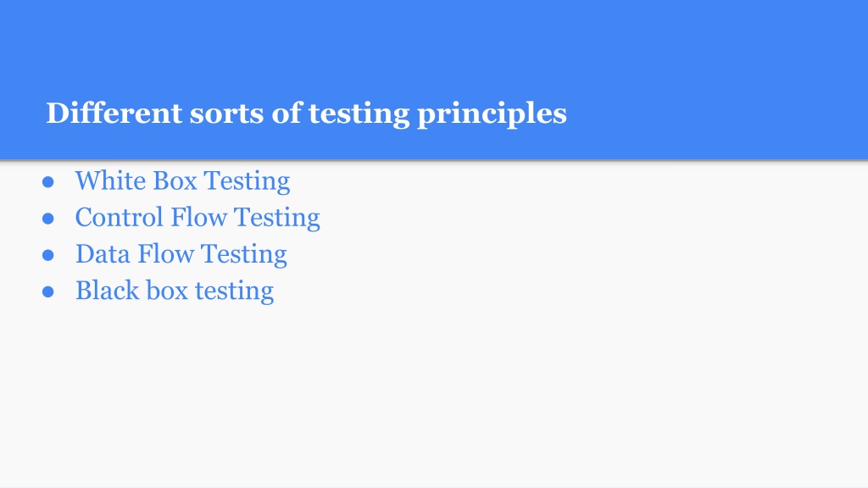
Task: Click the bullet dot before White Box Testing
Action: tap(48, 182)
